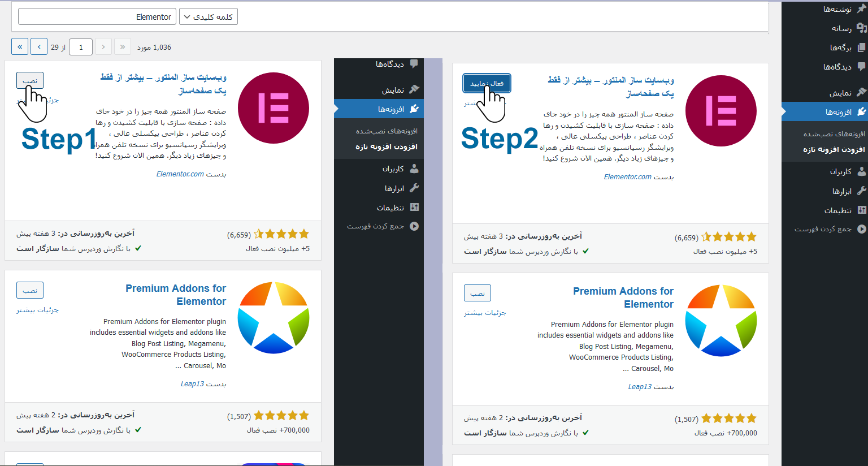Click the دیدگاه‌ها comments icon in middle sidebar
Screen dimensions: 868x466
click(x=414, y=64)
